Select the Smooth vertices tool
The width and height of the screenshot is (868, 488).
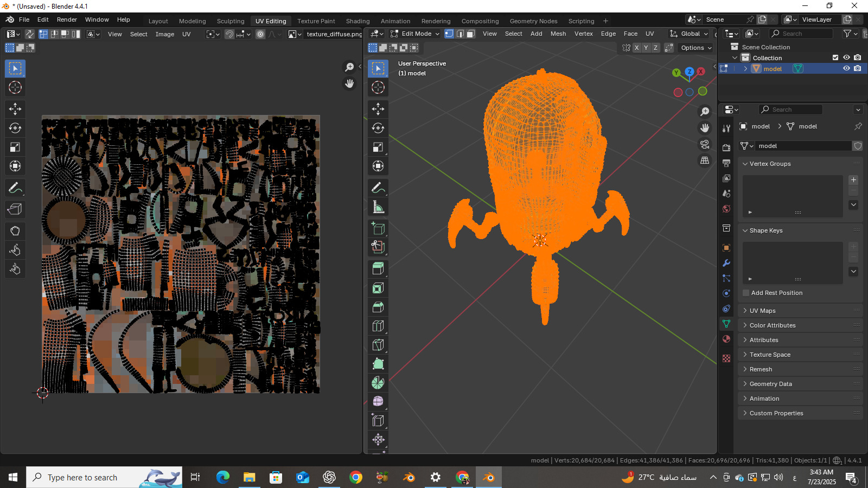click(x=378, y=401)
